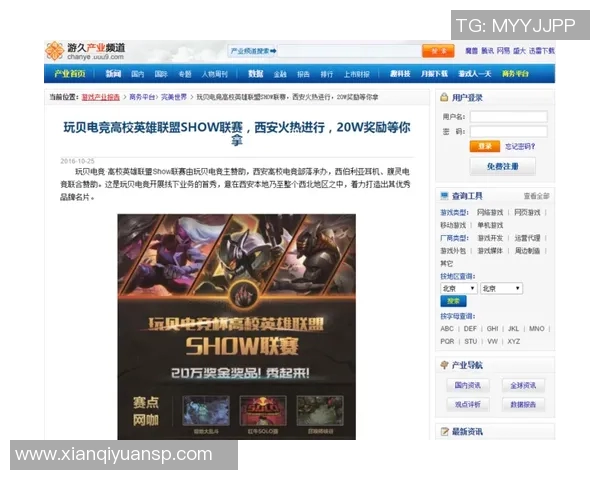Click the 网易 quick link at top

[x=503, y=51]
